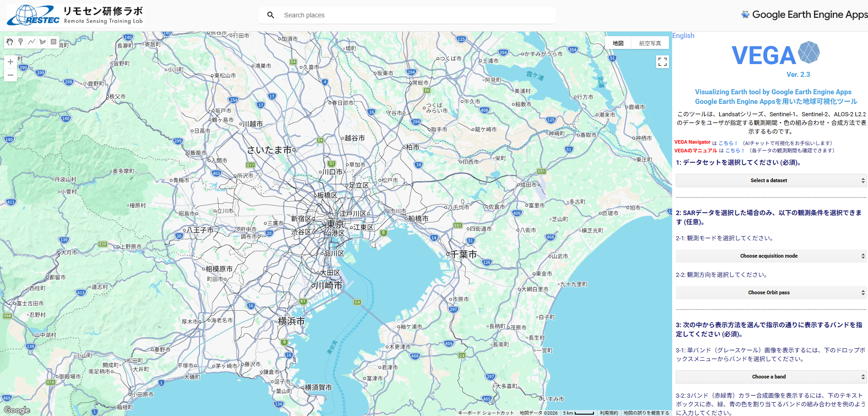Open the Select a dataset dropdown

click(x=771, y=180)
